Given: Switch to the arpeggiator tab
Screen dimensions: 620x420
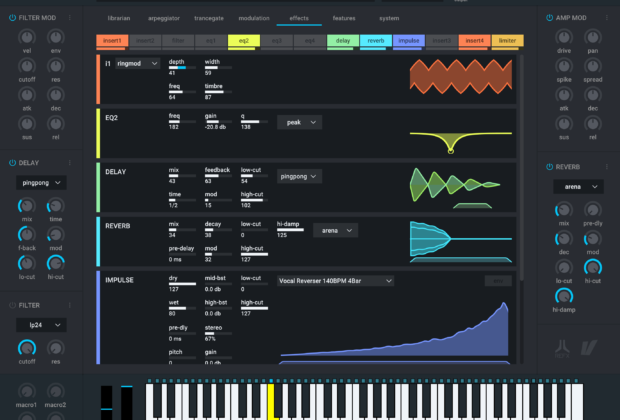Looking at the screenshot, I should (x=164, y=18).
